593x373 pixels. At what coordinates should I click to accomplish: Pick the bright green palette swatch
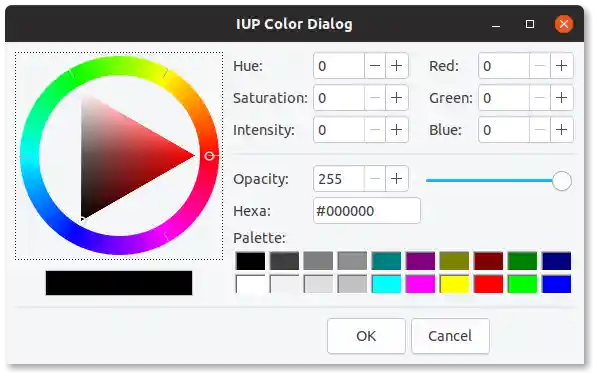pyautogui.click(x=522, y=284)
